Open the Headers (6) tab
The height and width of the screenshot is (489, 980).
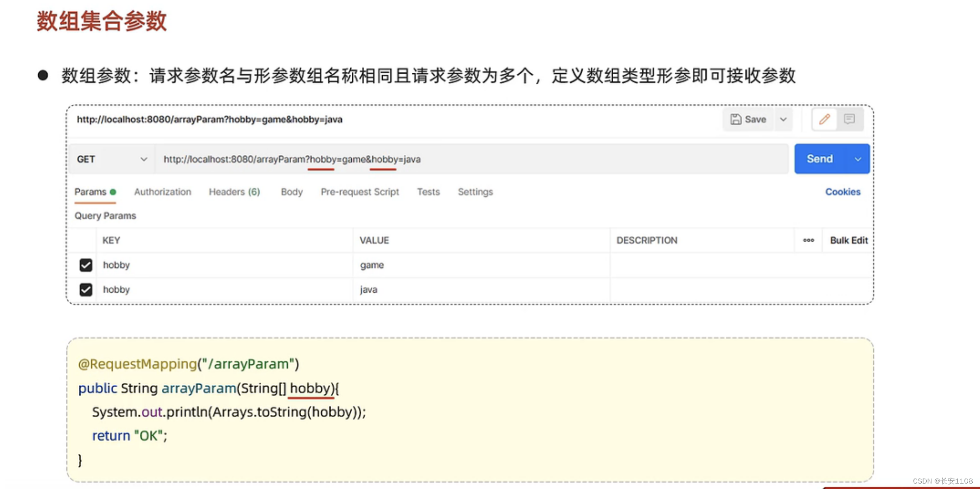click(x=234, y=192)
